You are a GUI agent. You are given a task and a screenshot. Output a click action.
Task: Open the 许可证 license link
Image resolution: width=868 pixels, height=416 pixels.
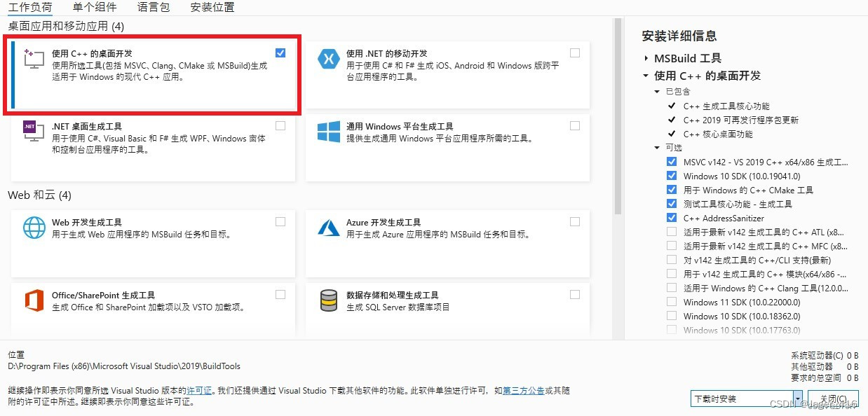(199, 390)
